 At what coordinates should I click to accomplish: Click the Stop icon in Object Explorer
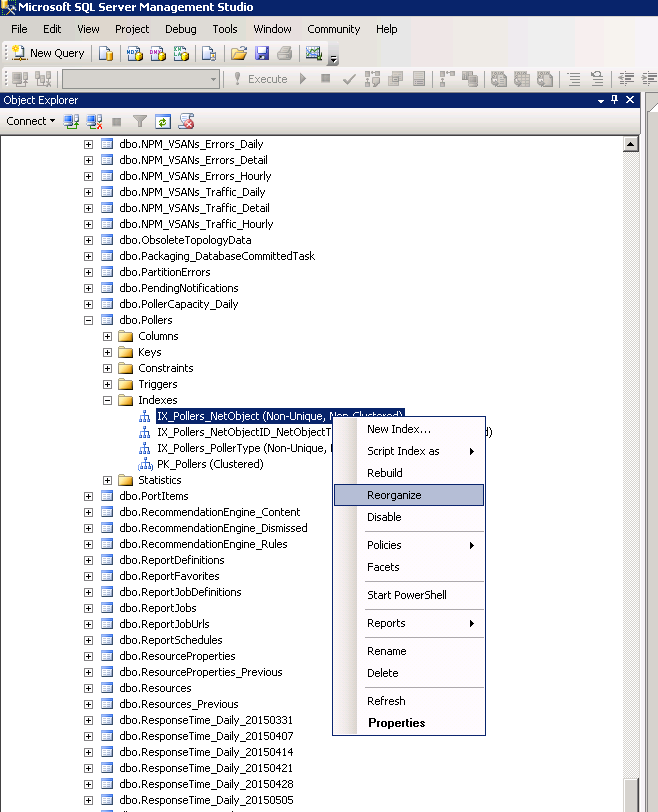[116, 122]
